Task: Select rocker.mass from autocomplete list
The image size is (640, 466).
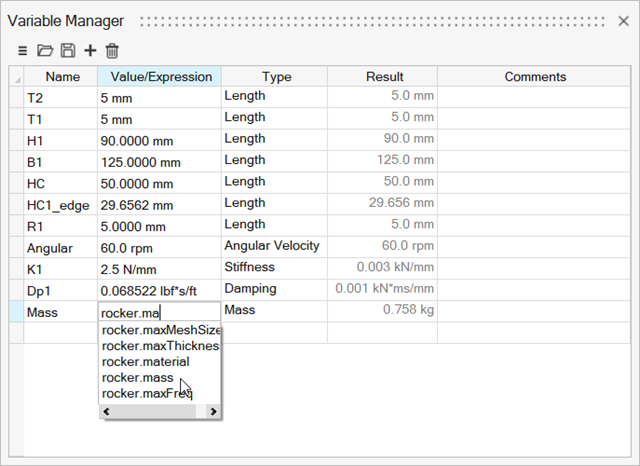Action: (x=137, y=377)
